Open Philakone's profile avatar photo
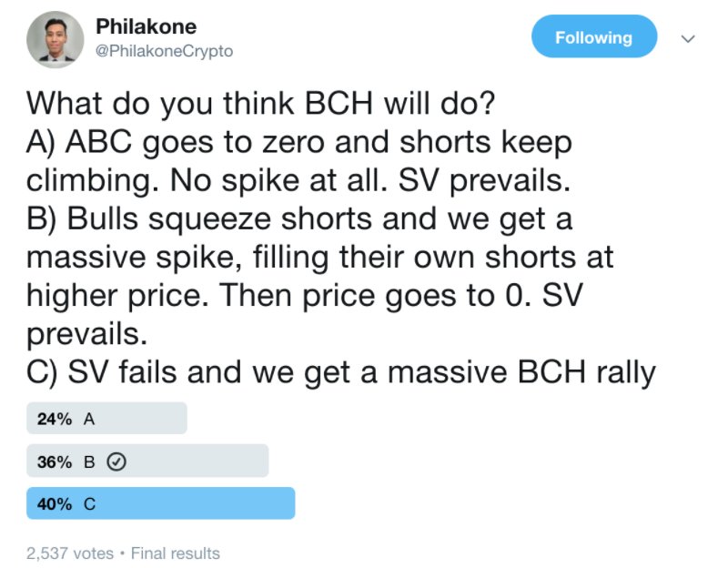Screen dimensions: 728x568 [x=56, y=39]
